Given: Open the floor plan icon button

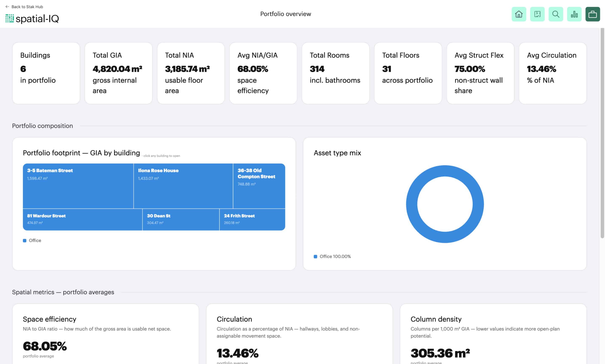Looking at the screenshot, I should tap(537, 14).
